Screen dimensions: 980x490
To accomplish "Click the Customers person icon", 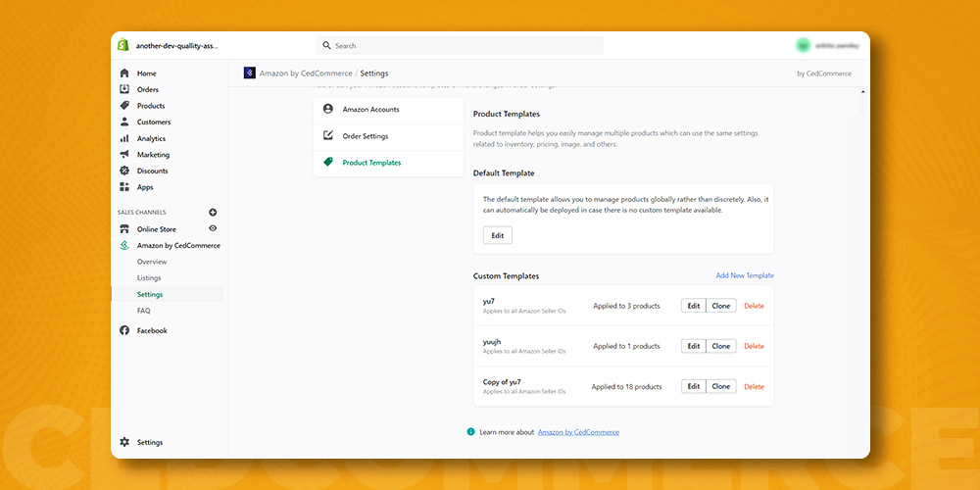I will pos(124,122).
